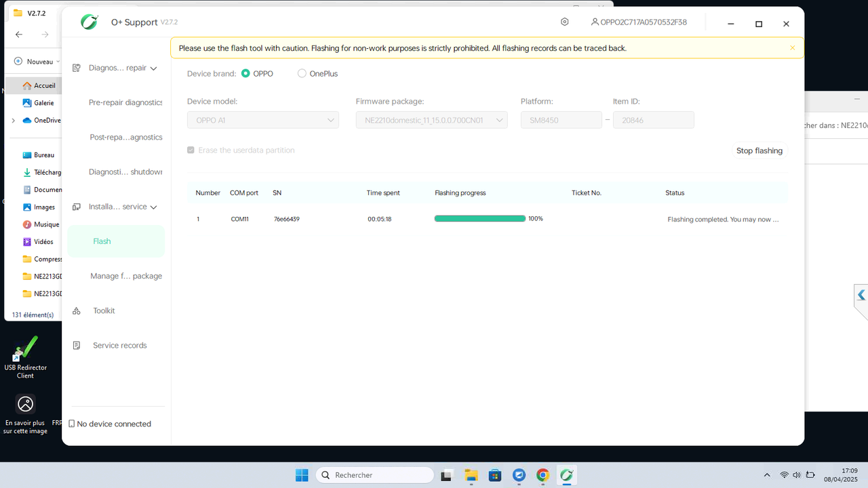The height and width of the screenshot is (488, 868).
Task: Open the Windows Start menu
Action: (302, 475)
